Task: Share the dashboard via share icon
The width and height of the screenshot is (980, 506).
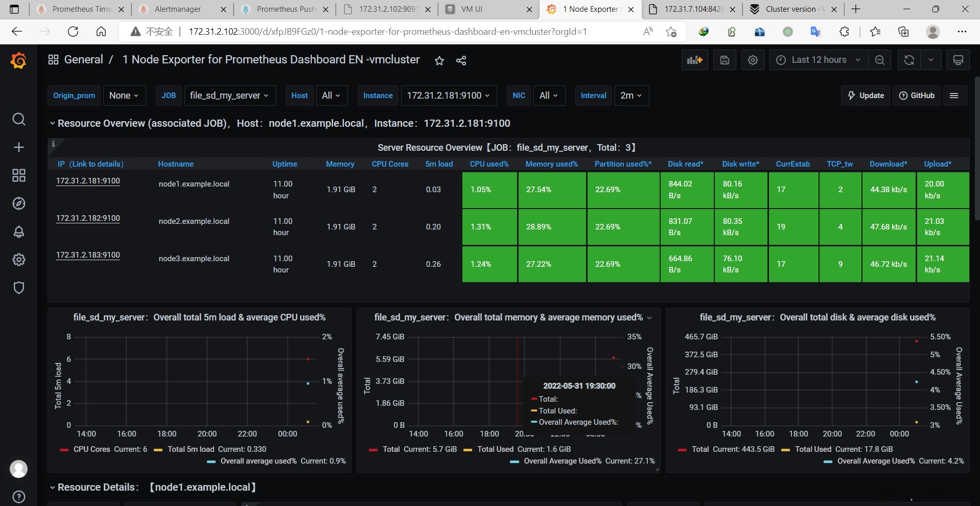Action: pyautogui.click(x=461, y=61)
